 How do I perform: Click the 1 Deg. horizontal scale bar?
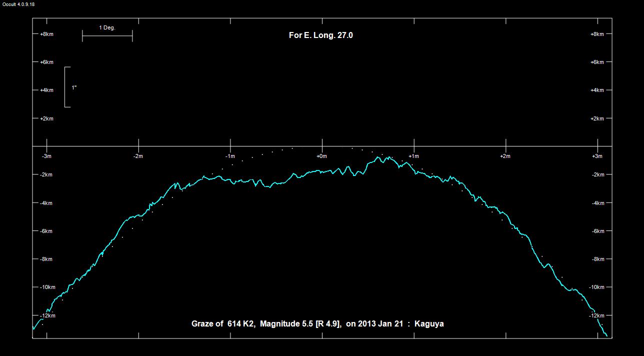pyautogui.click(x=107, y=35)
